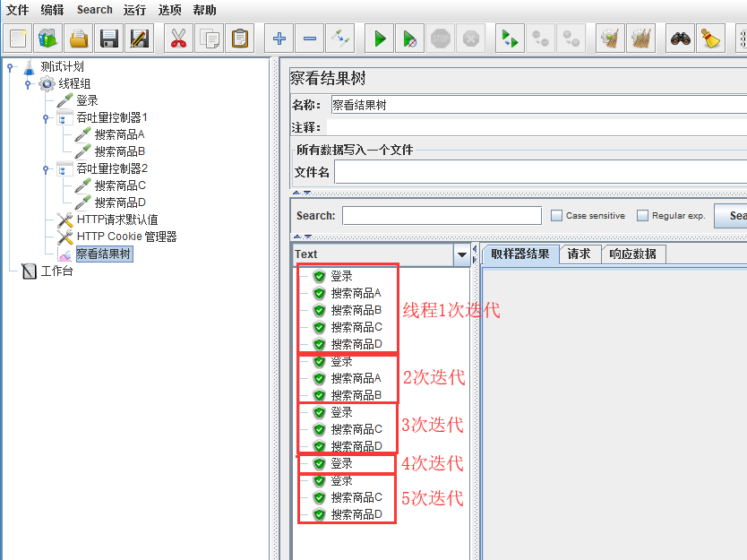Open the 选项 menu

point(170,10)
